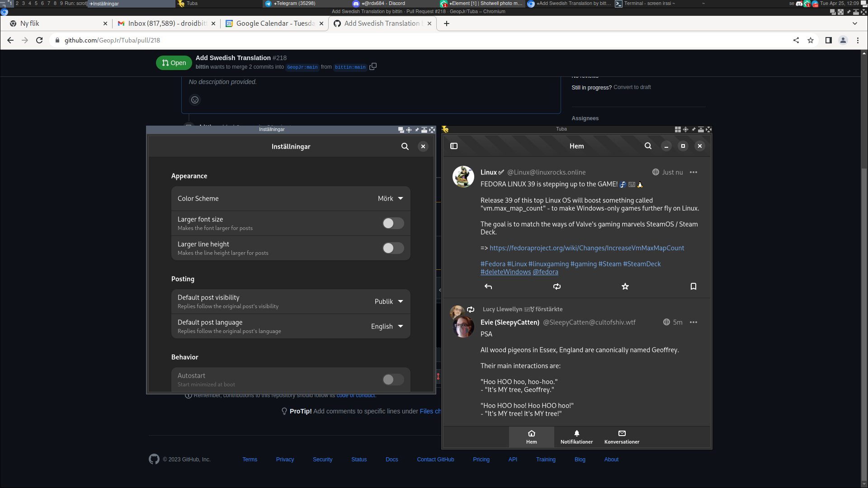The width and height of the screenshot is (868, 488).
Task: Click the browser address bar
Action: click(x=181, y=40)
